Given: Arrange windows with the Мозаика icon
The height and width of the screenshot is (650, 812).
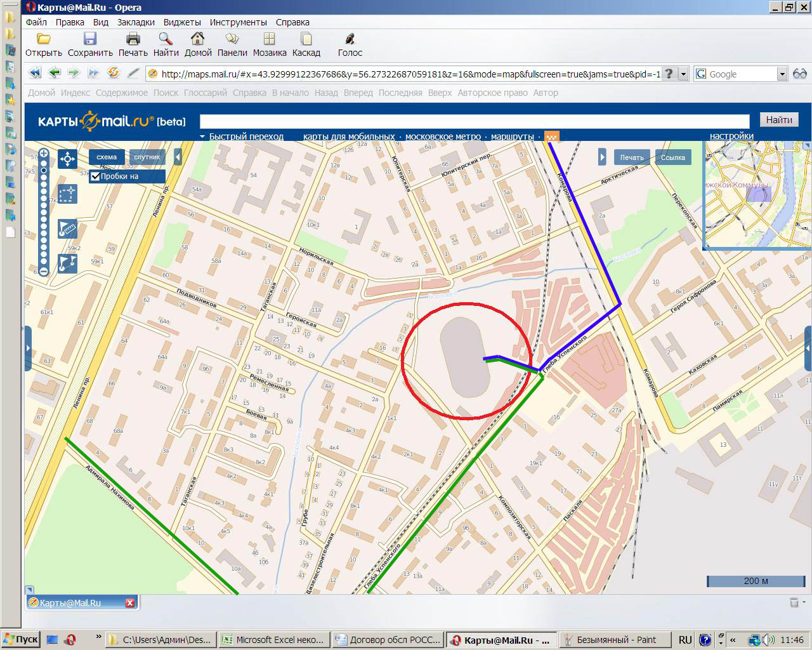Looking at the screenshot, I should (270, 39).
